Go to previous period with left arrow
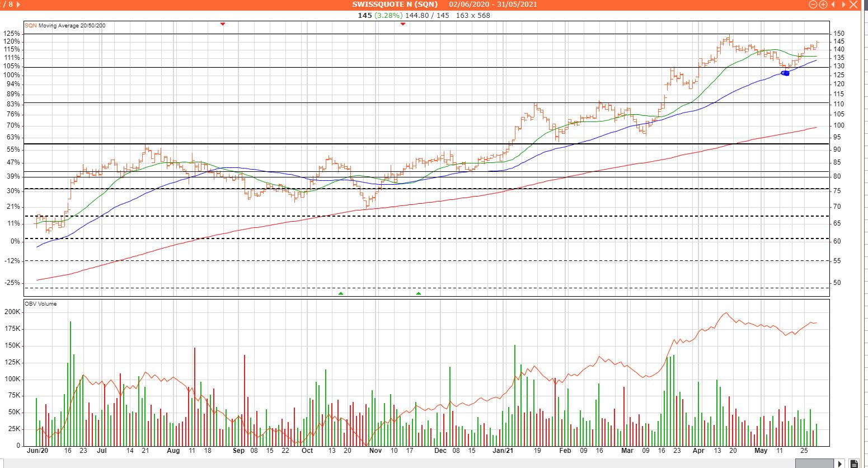This screenshot has width=868, height=468. (833, 4)
